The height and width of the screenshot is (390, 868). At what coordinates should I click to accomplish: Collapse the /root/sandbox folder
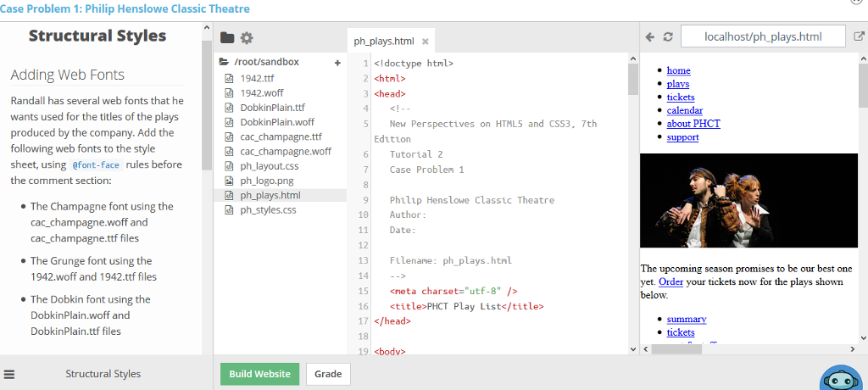click(224, 62)
